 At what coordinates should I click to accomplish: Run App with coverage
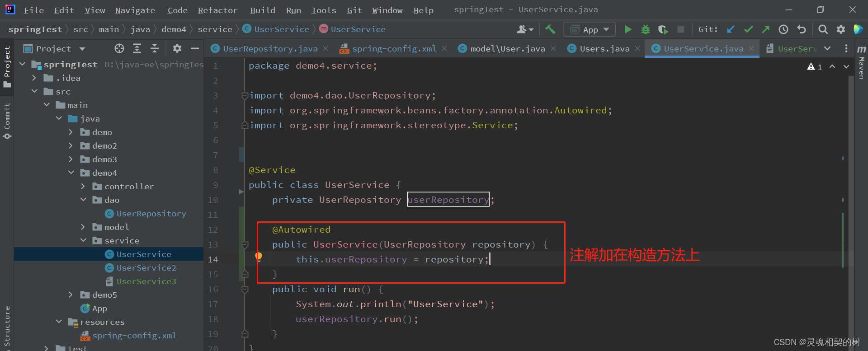[x=663, y=29]
